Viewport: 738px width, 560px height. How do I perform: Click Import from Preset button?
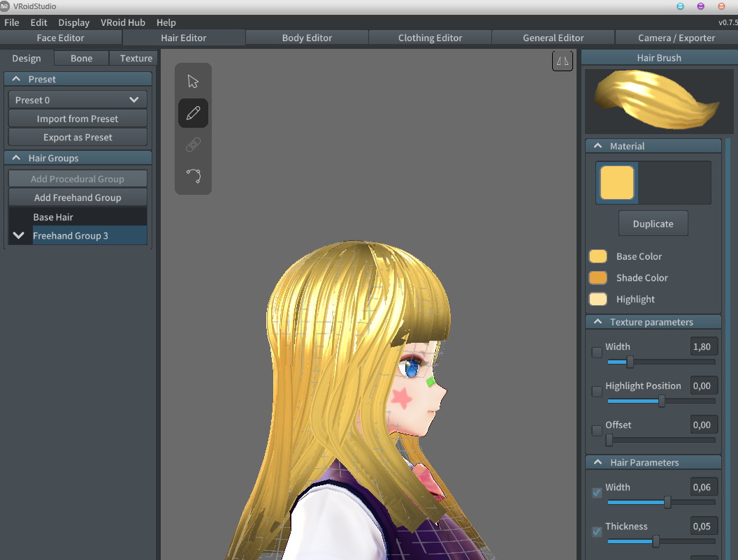point(78,119)
